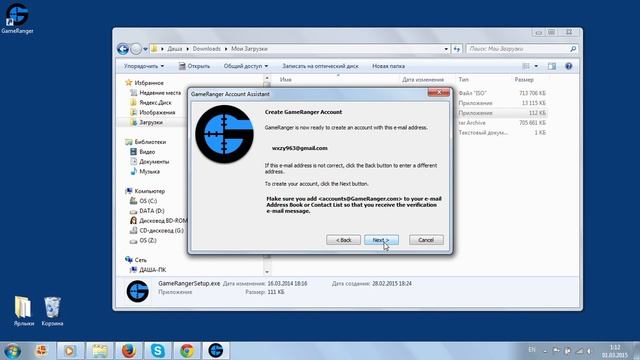The width and height of the screenshot is (640, 360).
Task: Click the sidebar scrollbar down arrow
Action: [x=267, y=272]
